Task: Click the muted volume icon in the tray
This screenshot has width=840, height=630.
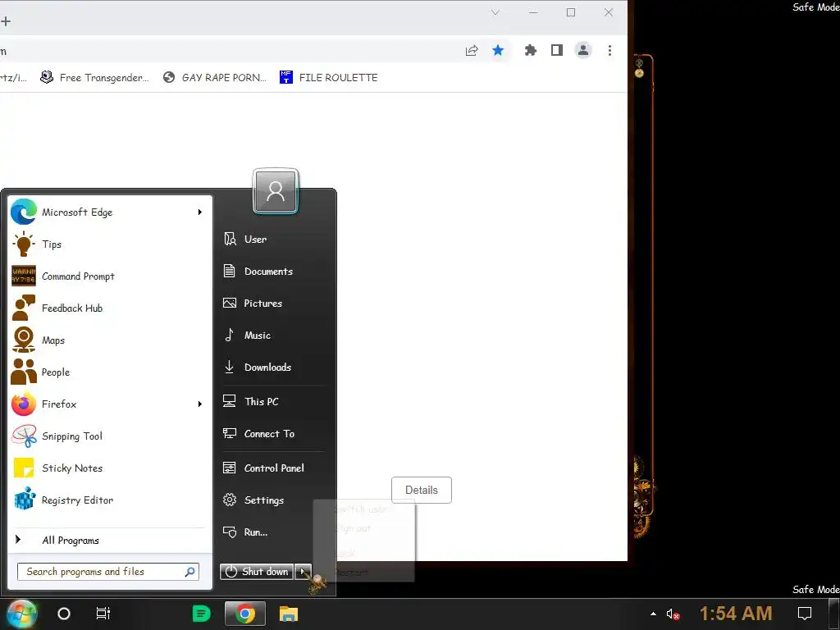Action: (673, 614)
